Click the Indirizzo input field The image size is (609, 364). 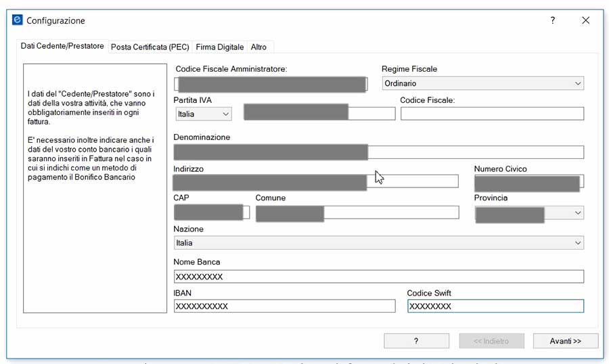click(x=316, y=181)
